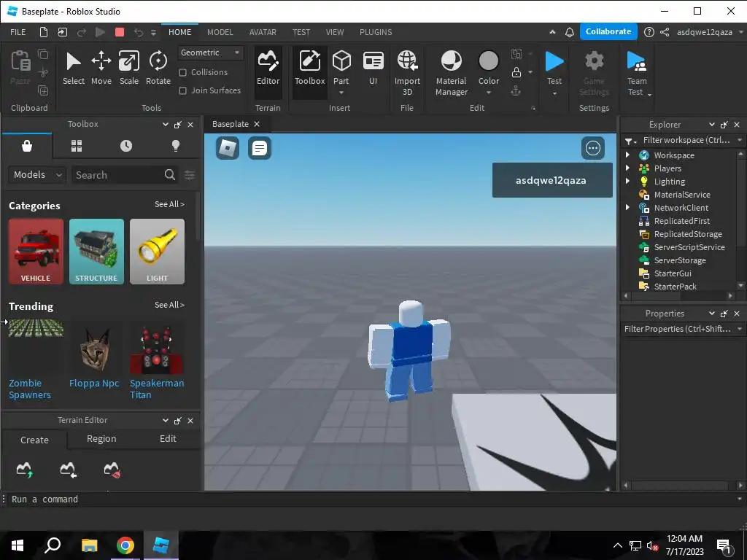Click the share icon near username
The image size is (747, 560).
point(665,32)
